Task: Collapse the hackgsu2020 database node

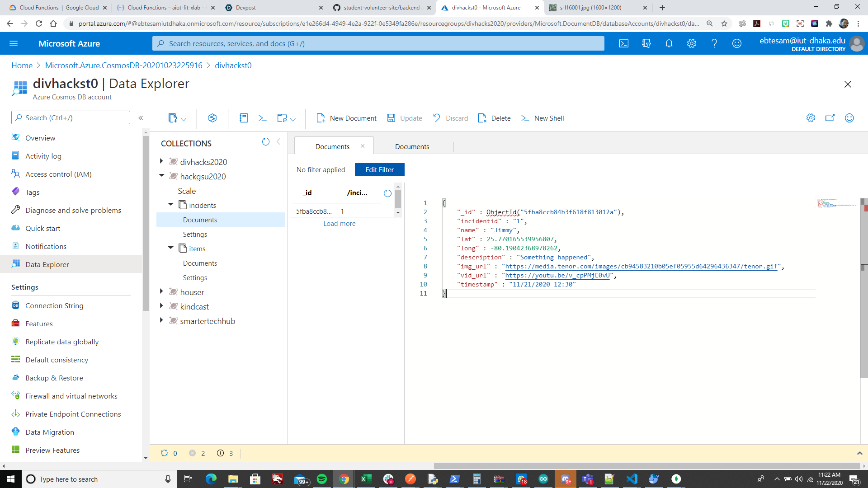Action: click(161, 176)
